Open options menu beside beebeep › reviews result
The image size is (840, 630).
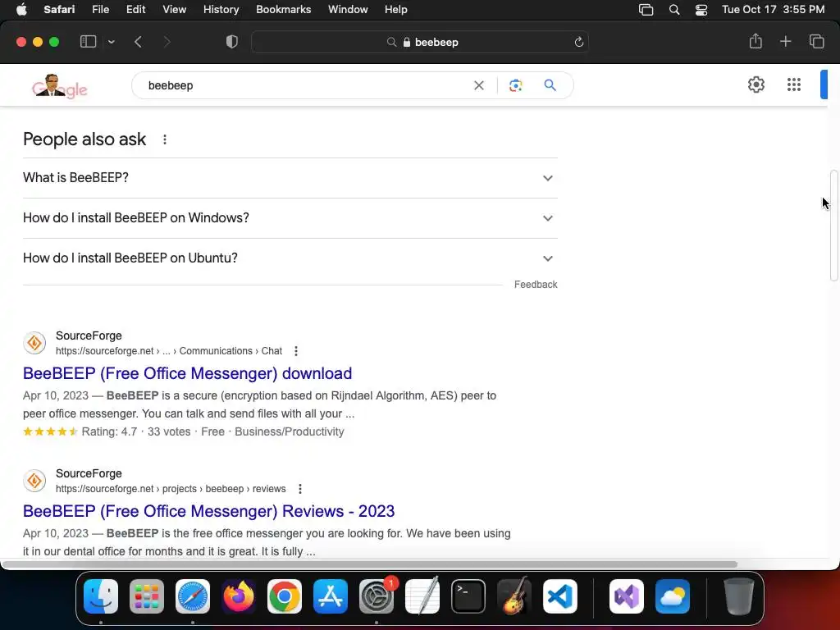pyautogui.click(x=300, y=489)
